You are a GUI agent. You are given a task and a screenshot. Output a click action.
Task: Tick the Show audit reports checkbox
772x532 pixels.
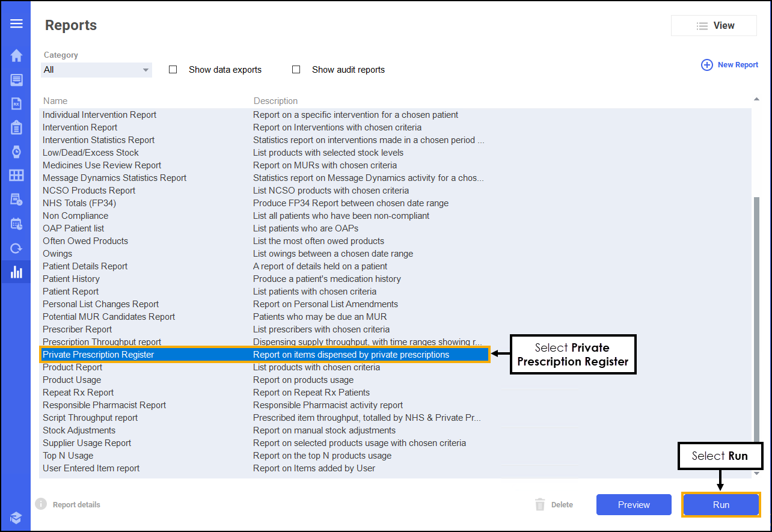click(x=296, y=70)
